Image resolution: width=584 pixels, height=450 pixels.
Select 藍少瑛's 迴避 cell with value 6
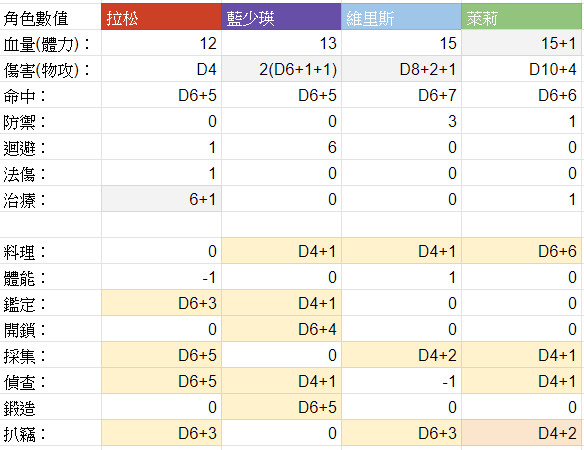pyautogui.click(x=281, y=147)
